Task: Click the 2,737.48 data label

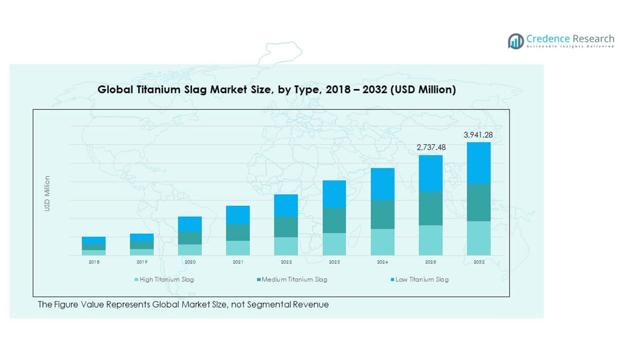Action: (x=431, y=147)
